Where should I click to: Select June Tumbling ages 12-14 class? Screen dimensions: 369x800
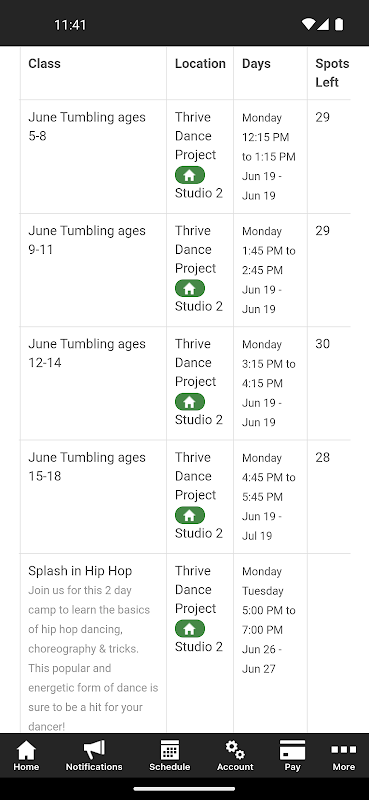coord(87,353)
